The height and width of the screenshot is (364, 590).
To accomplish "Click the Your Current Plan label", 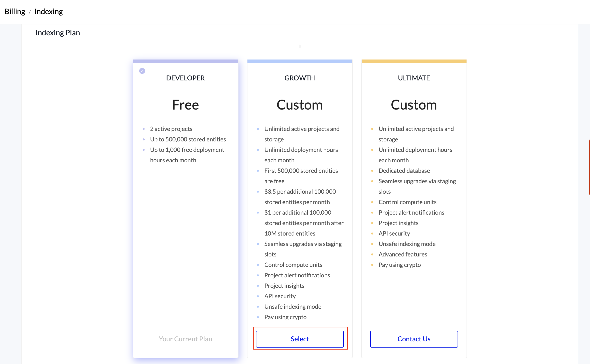I will 185,339.
